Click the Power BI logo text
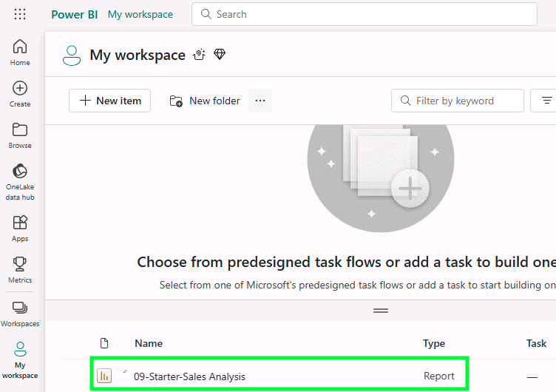556x392 pixels. [x=74, y=14]
